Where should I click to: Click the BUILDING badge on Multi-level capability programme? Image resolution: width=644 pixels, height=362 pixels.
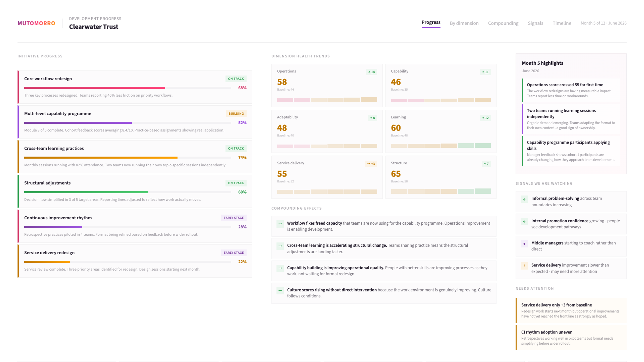point(236,114)
